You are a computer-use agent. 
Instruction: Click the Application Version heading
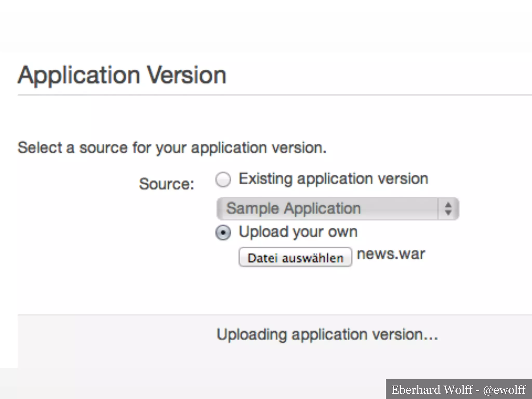(x=122, y=75)
